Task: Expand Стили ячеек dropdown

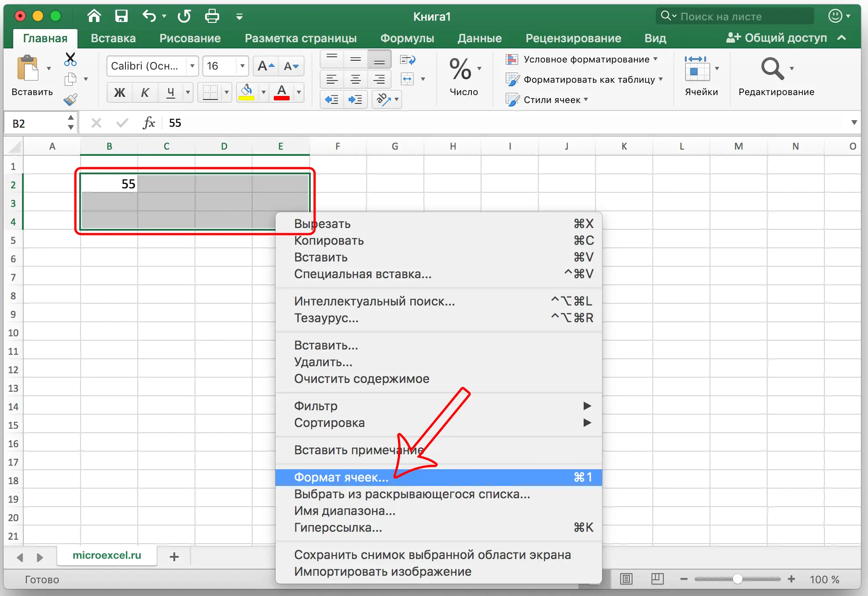Action: [x=586, y=99]
